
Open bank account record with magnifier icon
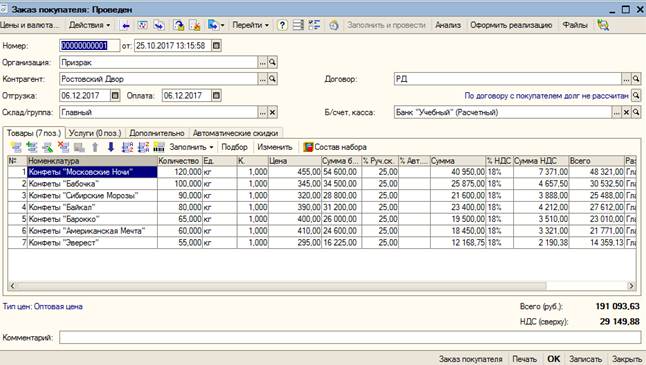tap(636, 112)
